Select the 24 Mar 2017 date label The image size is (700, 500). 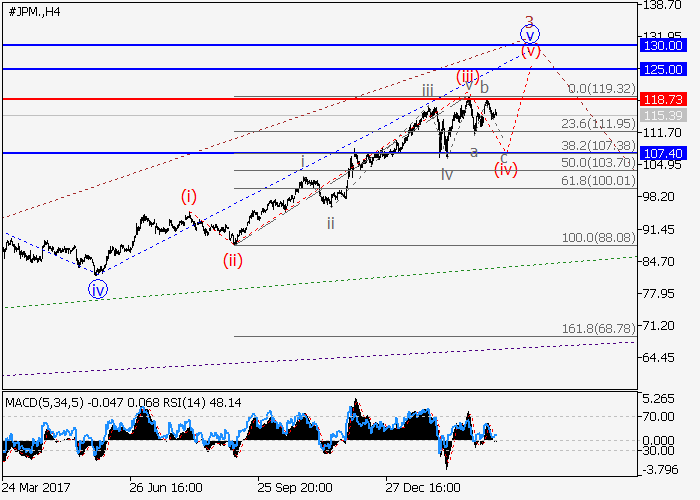(x=36, y=487)
